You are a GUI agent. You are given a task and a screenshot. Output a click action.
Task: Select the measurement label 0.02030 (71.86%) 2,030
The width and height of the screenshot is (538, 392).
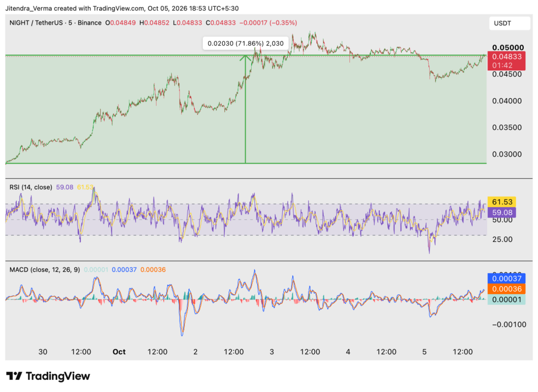246,44
